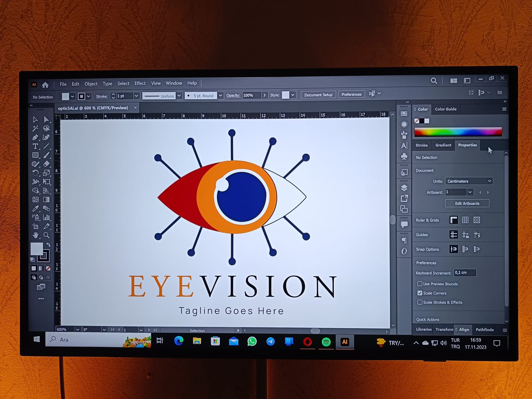Select the Paintbrush tool

47,155
